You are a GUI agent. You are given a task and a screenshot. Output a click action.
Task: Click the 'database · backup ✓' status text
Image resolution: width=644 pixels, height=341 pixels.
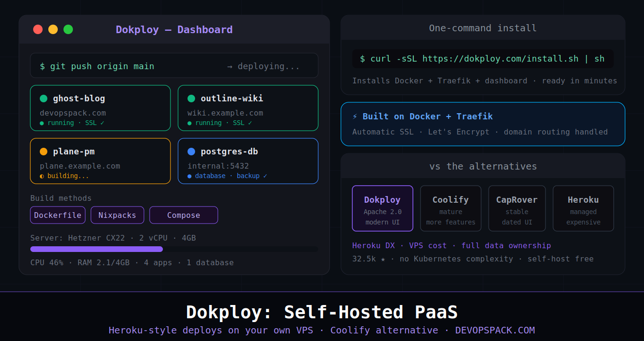tap(227, 176)
